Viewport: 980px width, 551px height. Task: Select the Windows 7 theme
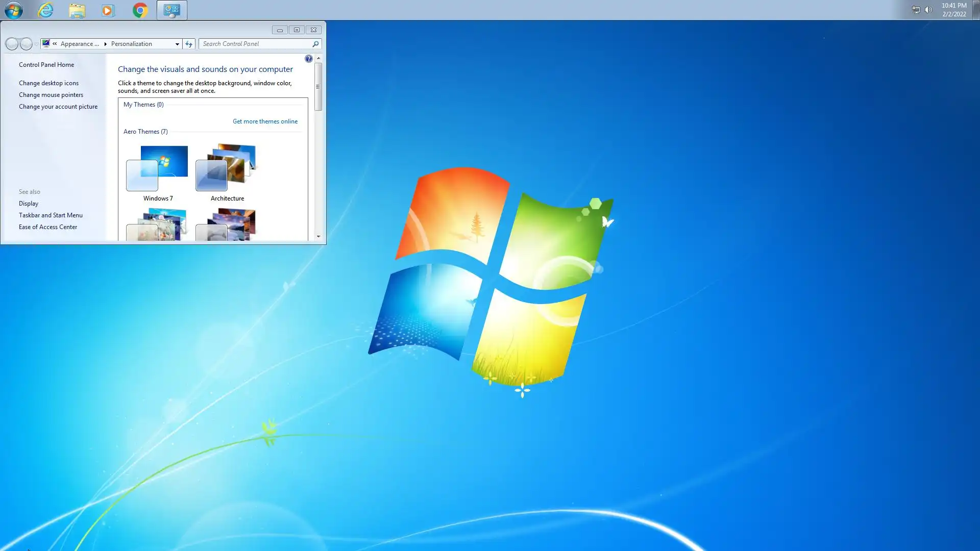point(158,173)
